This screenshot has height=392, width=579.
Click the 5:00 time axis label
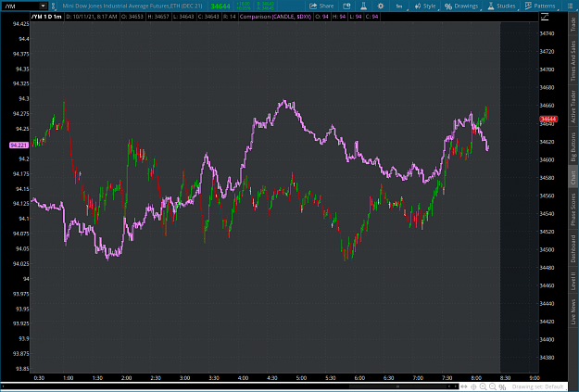pyautogui.click(x=301, y=378)
